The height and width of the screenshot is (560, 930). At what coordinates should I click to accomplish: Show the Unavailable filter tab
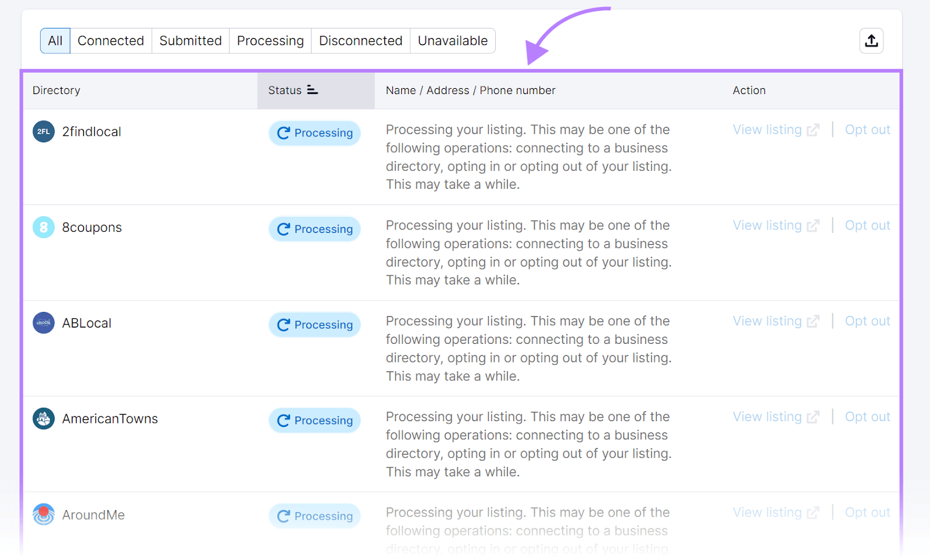(453, 41)
